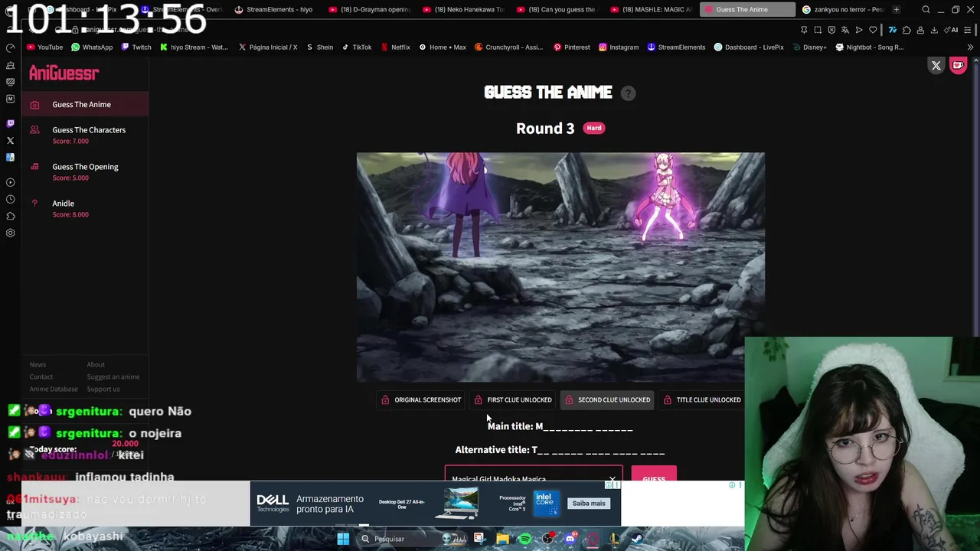Image resolution: width=980 pixels, height=551 pixels.
Task: Open Guess The Characters sidebar item
Action: (x=85, y=135)
